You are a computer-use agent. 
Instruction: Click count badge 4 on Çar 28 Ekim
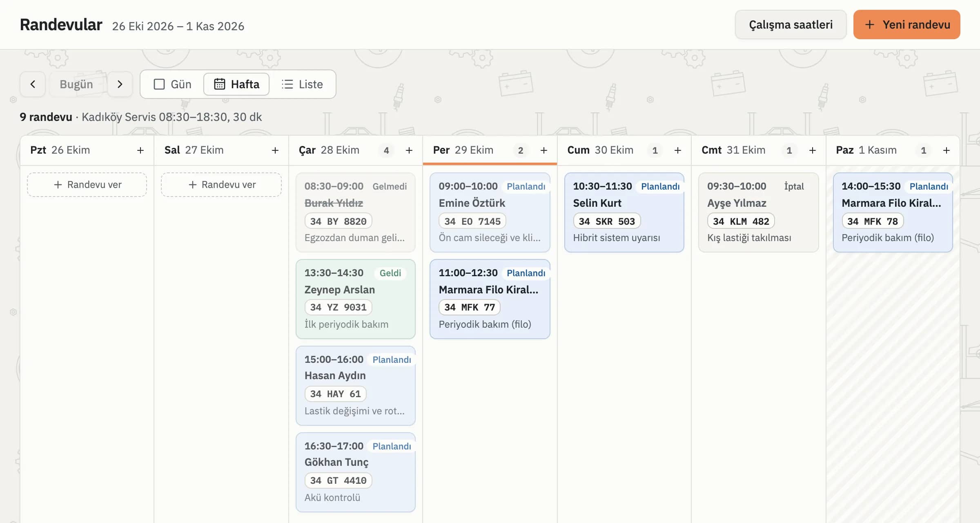point(386,150)
